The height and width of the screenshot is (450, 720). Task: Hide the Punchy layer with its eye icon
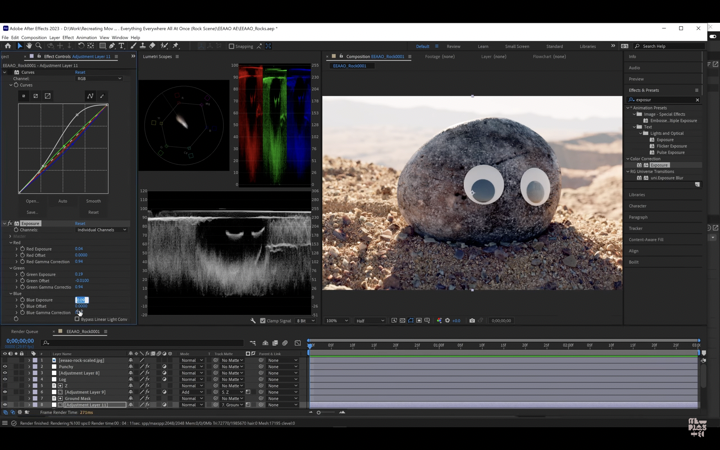tap(5, 367)
